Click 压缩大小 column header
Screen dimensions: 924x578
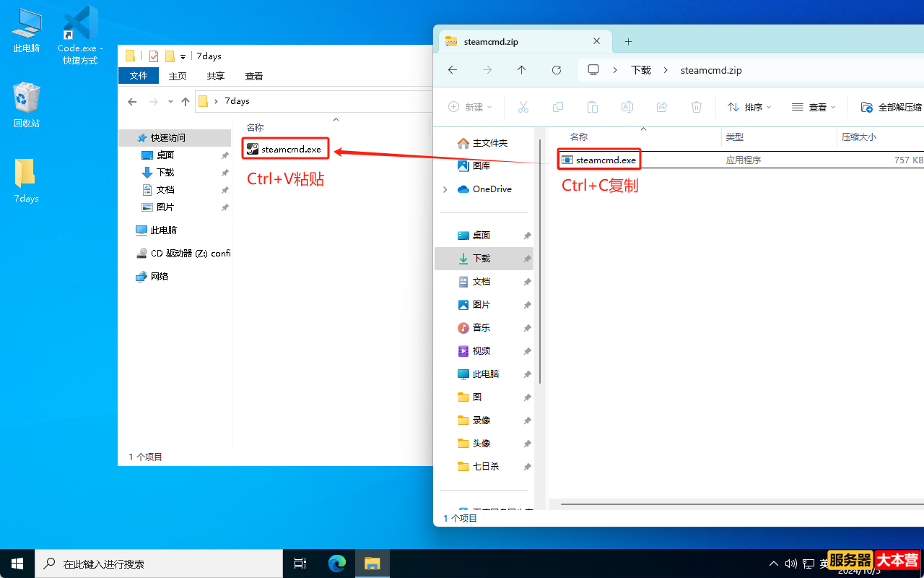click(x=859, y=137)
